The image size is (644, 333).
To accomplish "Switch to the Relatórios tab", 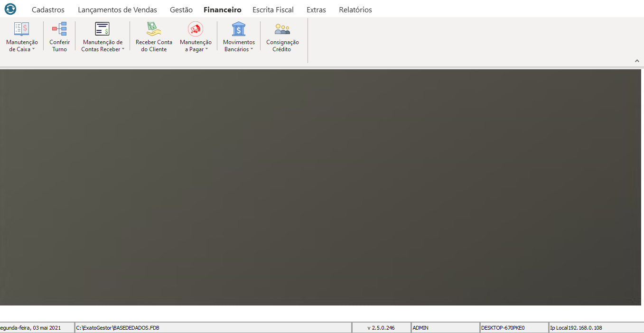I will pyautogui.click(x=355, y=10).
